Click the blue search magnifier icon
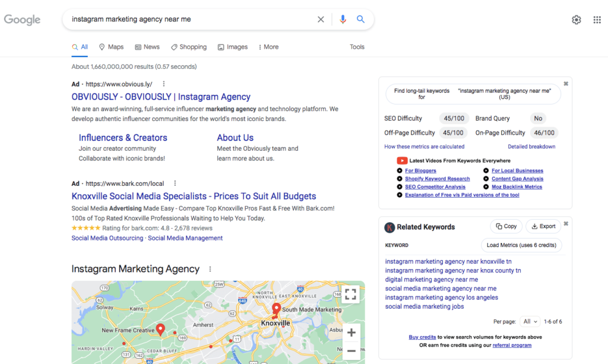608x364 pixels. [360, 19]
